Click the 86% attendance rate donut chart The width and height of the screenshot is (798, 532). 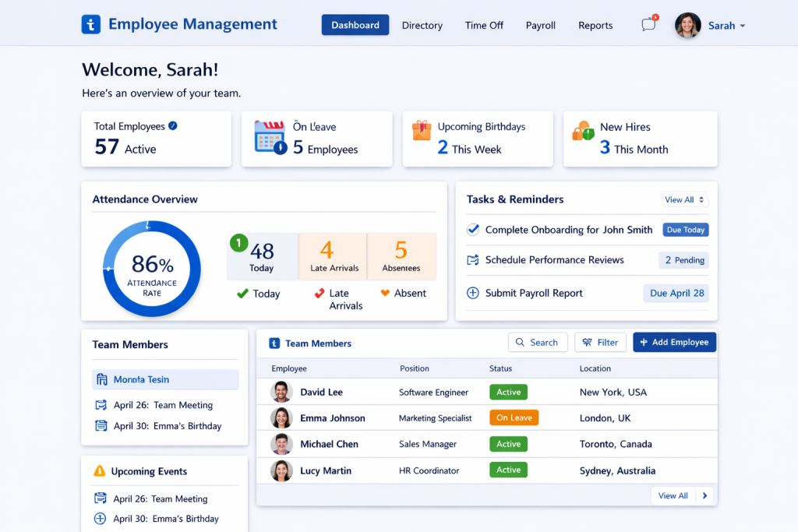[152, 269]
